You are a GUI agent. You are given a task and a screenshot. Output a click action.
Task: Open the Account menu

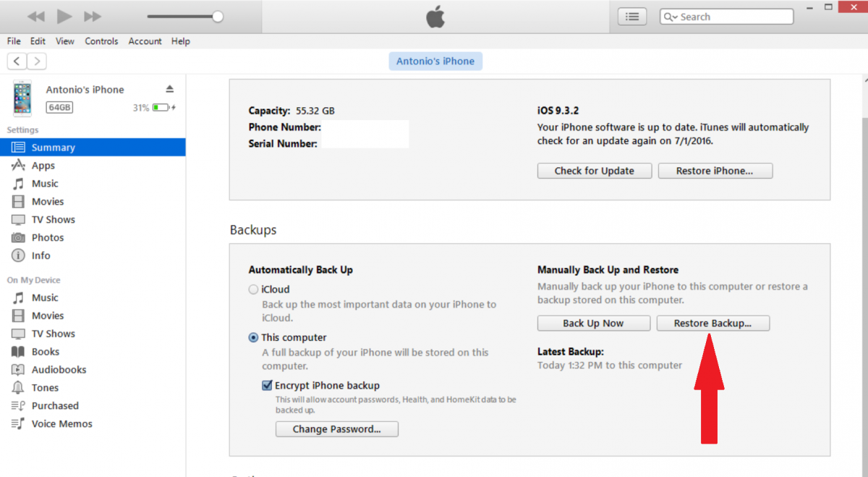tap(145, 41)
